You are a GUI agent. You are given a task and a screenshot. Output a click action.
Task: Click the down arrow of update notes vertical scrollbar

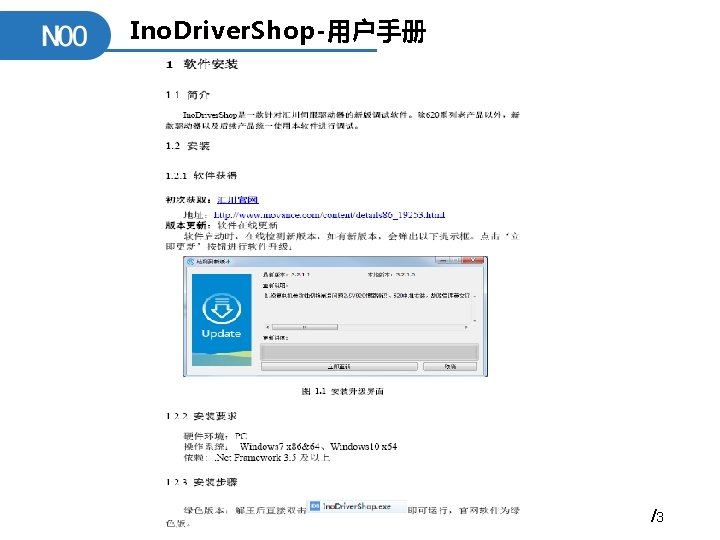(x=474, y=321)
